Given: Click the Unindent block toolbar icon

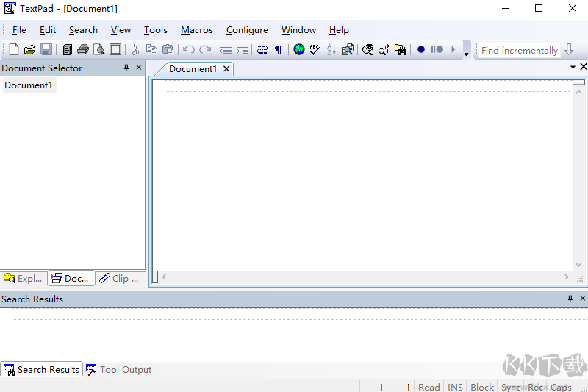Looking at the screenshot, I should (x=226, y=49).
